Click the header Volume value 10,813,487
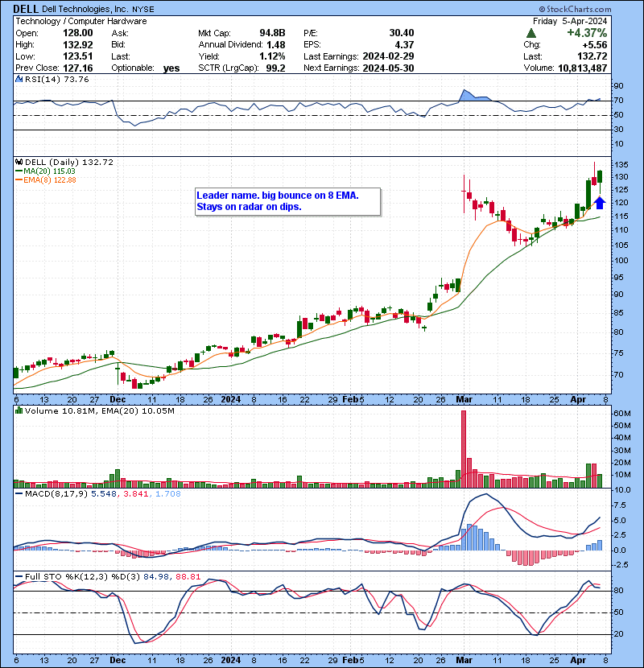 tap(582, 68)
